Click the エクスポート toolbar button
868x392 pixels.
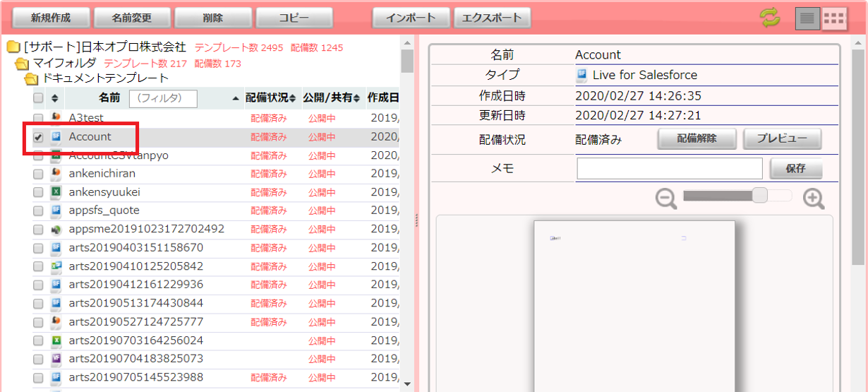491,18
